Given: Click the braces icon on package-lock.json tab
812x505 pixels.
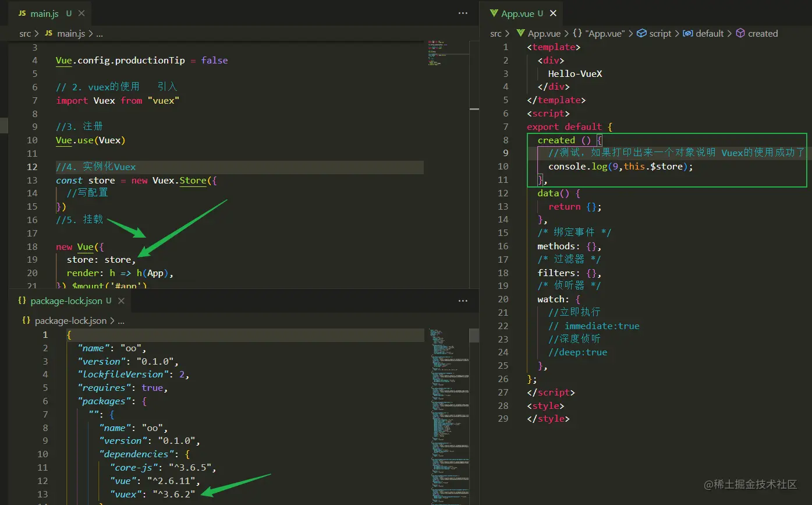Looking at the screenshot, I should point(22,301).
